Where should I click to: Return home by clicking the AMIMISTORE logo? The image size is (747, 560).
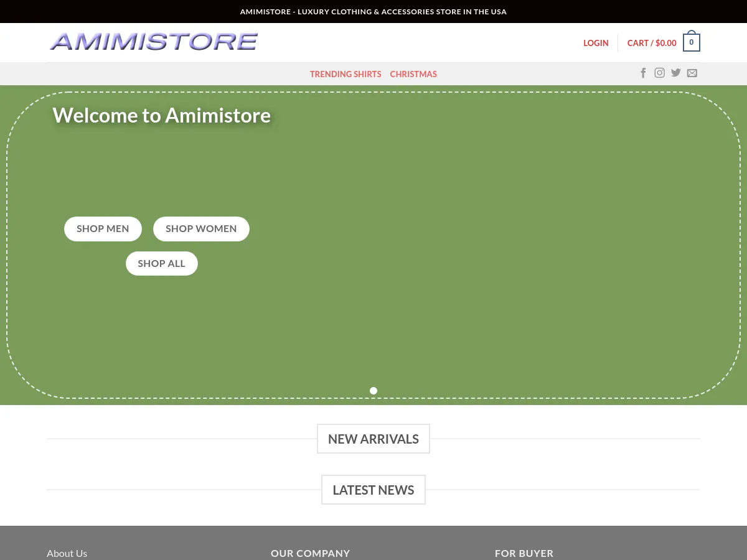tap(153, 41)
